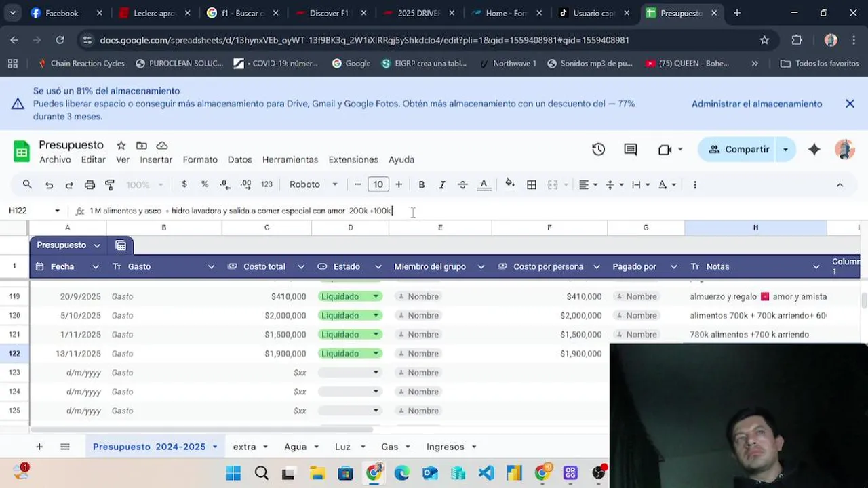The width and height of the screenshot is (868, 488).
Task: Select the paint format tool
Action: pos(110,184)
